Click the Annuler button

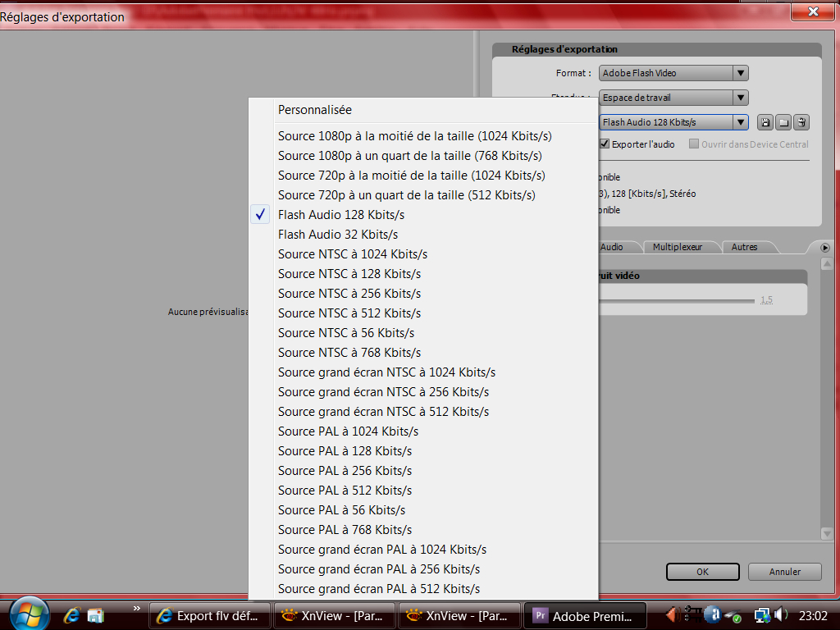[x=785, y=572]
